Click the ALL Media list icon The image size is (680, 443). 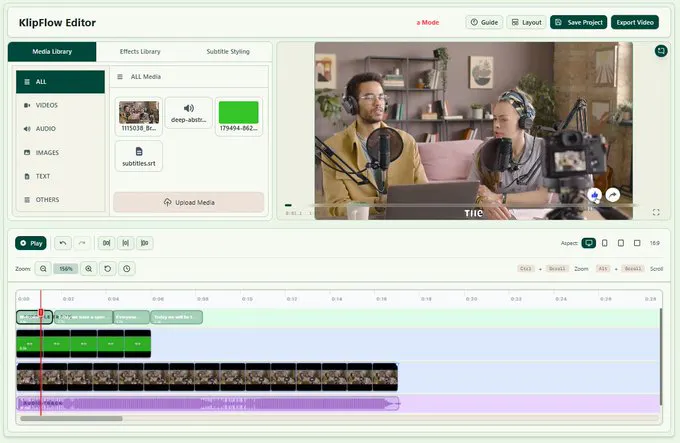pyautogui.click(x=120, y=77)
